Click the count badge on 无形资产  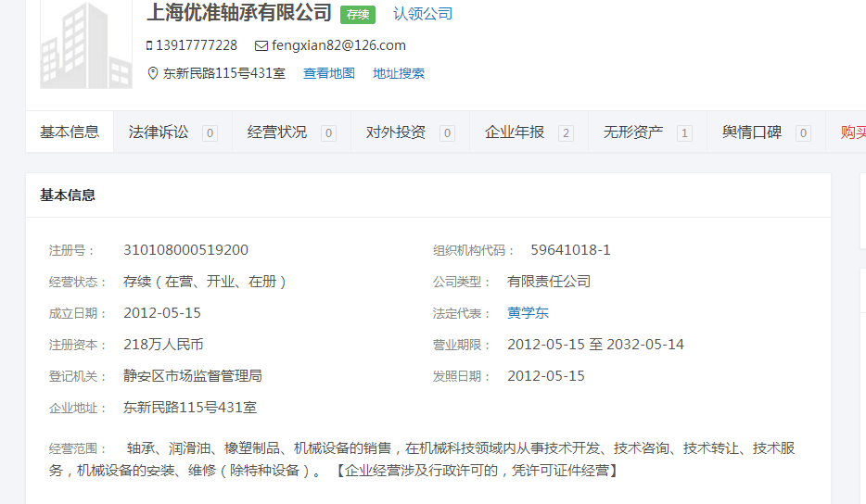684,133
